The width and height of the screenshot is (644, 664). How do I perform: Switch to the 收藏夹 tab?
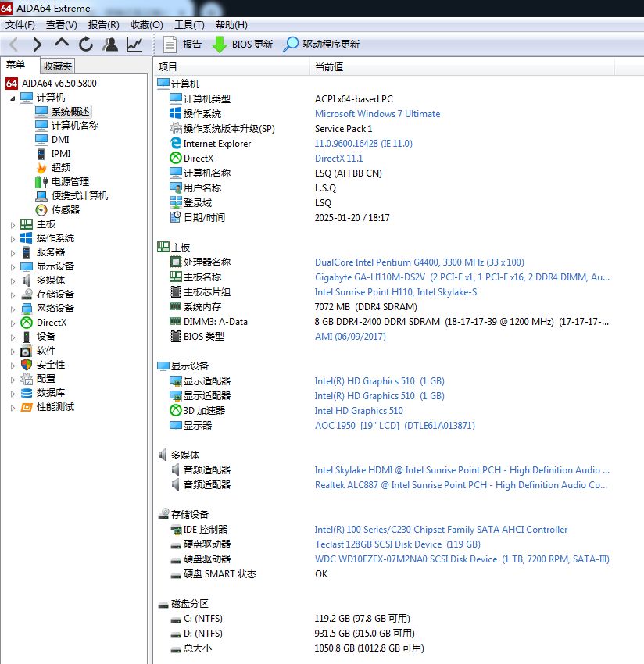tap(58, 66)
